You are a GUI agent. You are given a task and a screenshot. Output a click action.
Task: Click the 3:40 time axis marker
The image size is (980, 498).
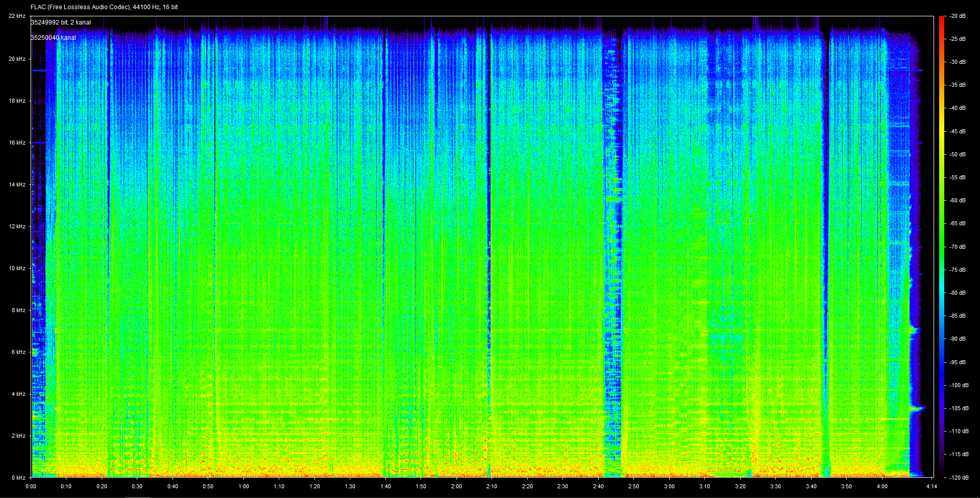(811, 487)
